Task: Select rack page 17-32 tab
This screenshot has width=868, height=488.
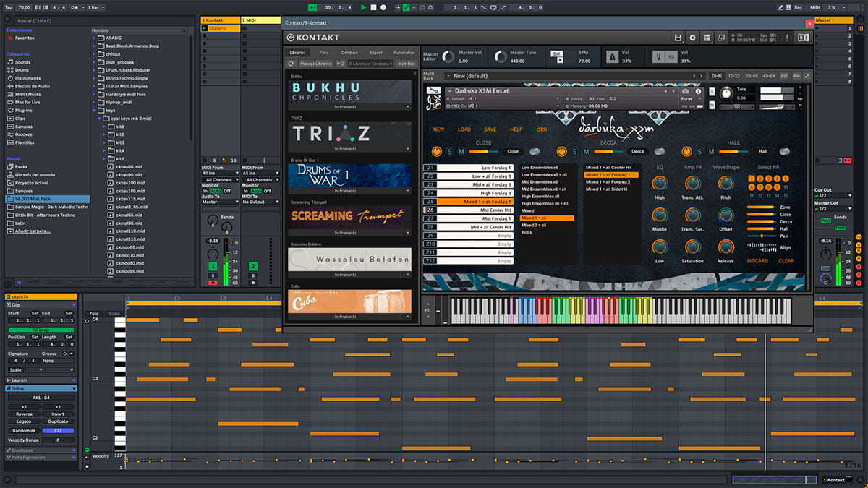Action: pos(733,75)
